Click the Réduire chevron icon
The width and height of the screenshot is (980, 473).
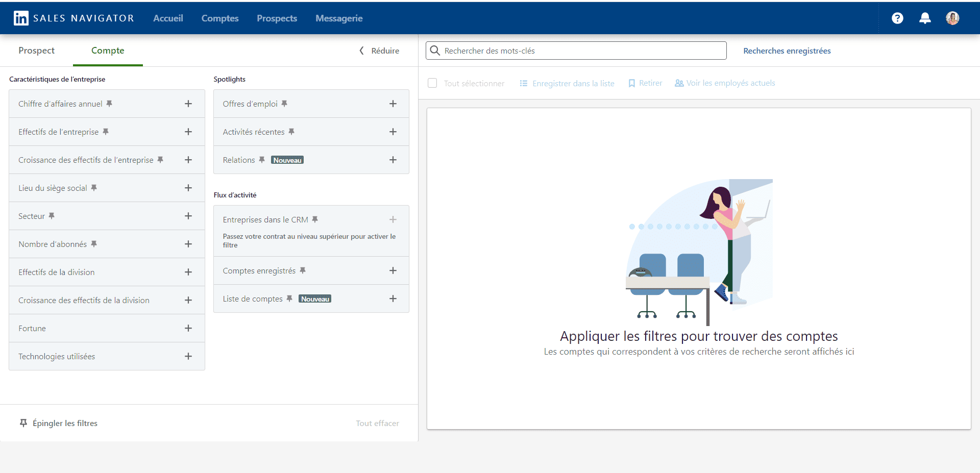click(361, 51)
